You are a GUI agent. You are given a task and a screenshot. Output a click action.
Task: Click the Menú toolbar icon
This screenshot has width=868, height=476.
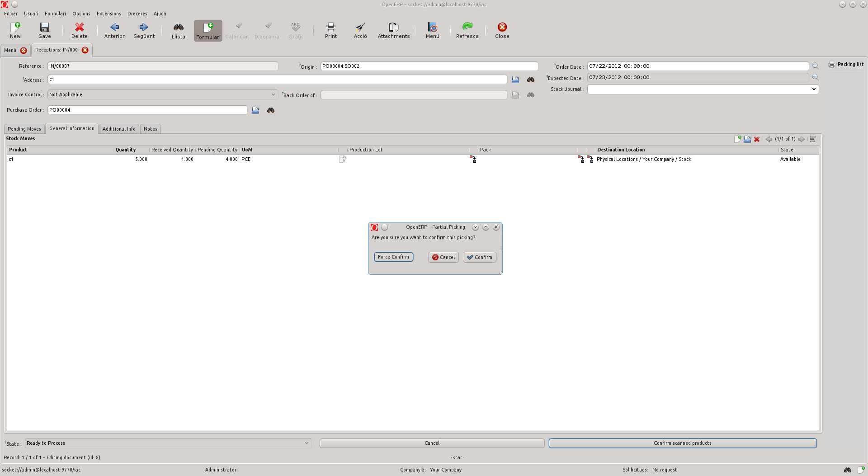pos(433,30)
